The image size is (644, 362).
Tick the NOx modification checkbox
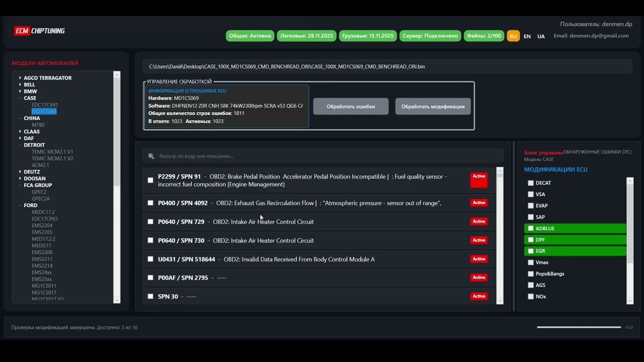(530, 297)
